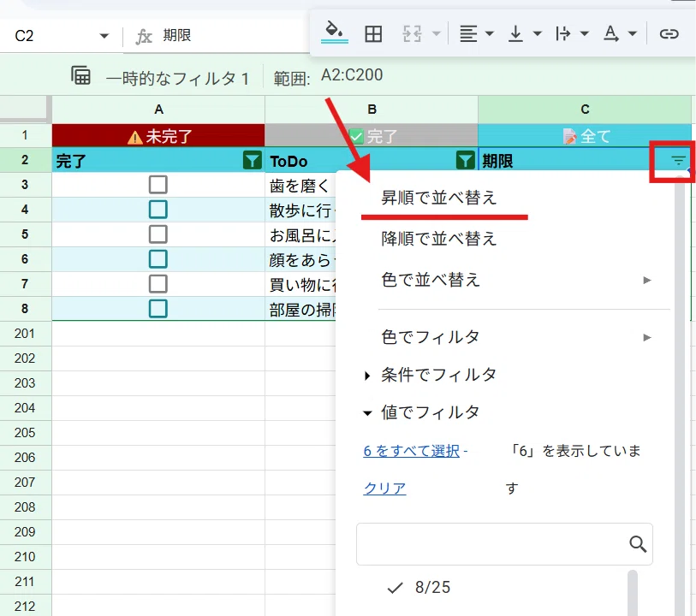Expand vertical align dropdown arrow
This screenshot has width=696, height=616.
(537, 33)
